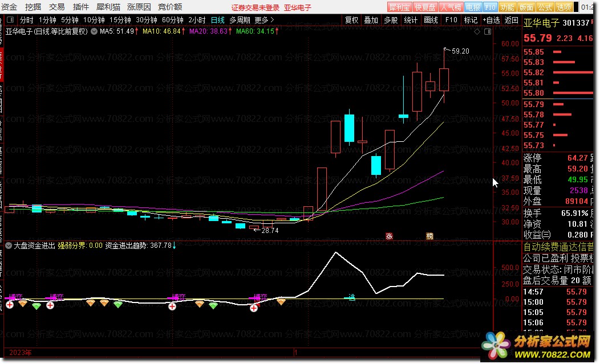Switch to the 1分钟 period tab
The width and height of the screenshot is (600, 364).
[x=47, y=20]
